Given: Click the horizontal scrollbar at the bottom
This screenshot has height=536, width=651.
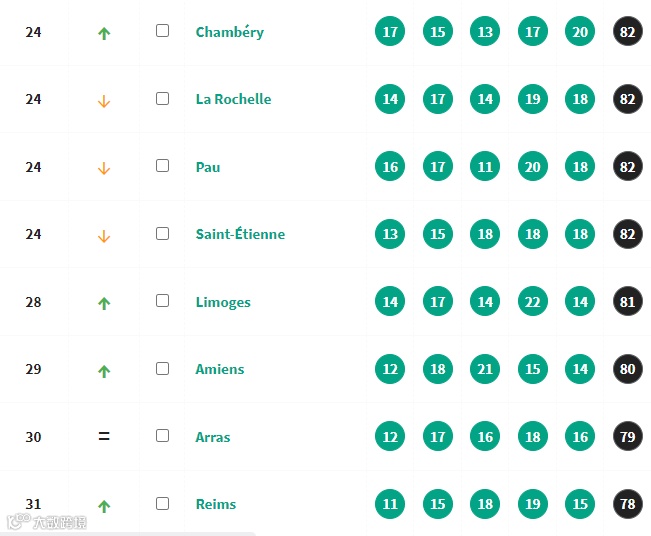Looking at the screenshot, I should [x=128, y=534].
